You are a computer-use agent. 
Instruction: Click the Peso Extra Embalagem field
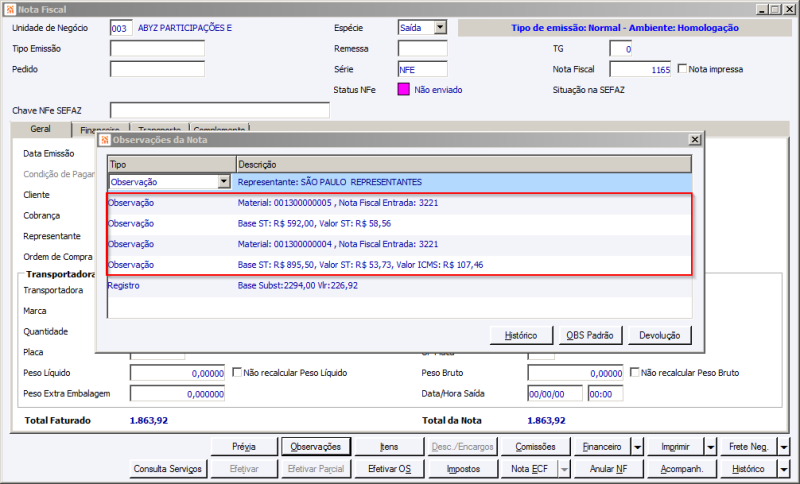[x=178, y=394]
